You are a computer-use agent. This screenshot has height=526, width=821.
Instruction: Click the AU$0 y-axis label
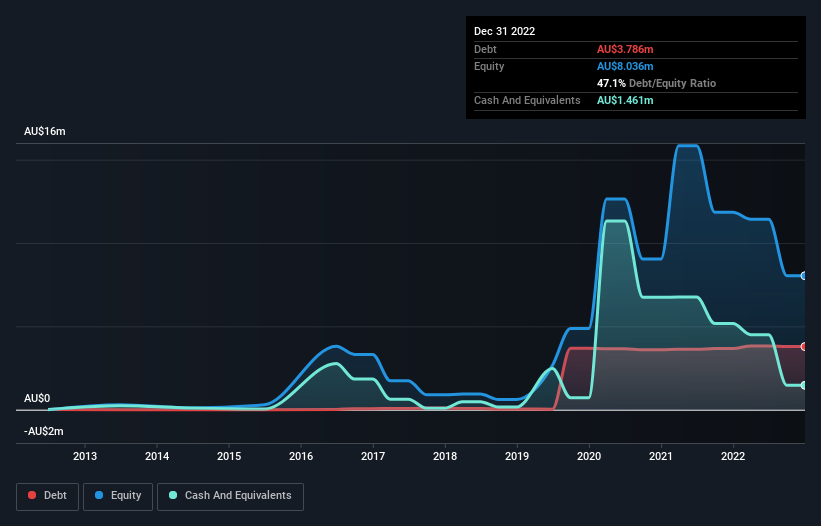37,398
